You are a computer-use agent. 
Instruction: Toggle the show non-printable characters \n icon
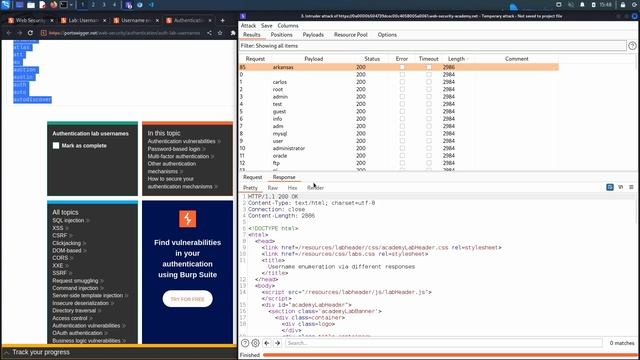pos(620,187)
